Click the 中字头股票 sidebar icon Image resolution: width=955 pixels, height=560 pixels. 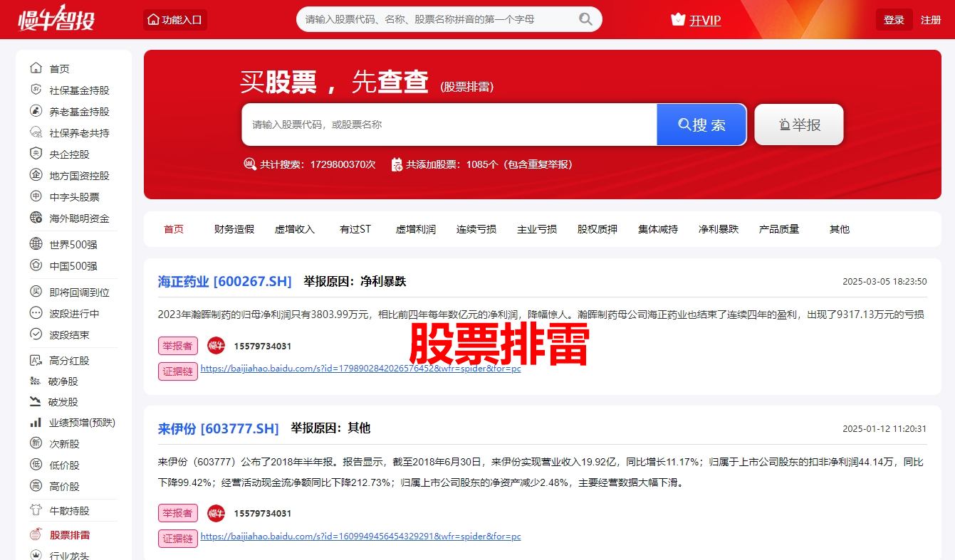coord(36,196)
